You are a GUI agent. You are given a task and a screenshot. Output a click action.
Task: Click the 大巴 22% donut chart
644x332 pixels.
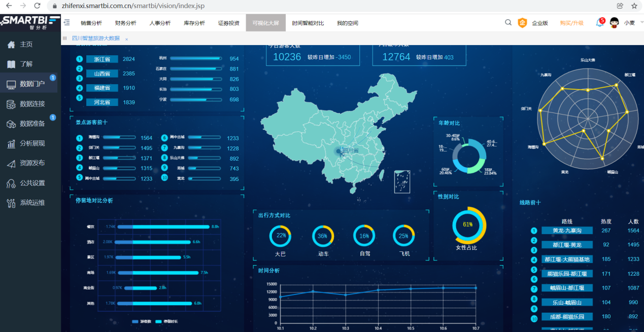click(281, 236)
